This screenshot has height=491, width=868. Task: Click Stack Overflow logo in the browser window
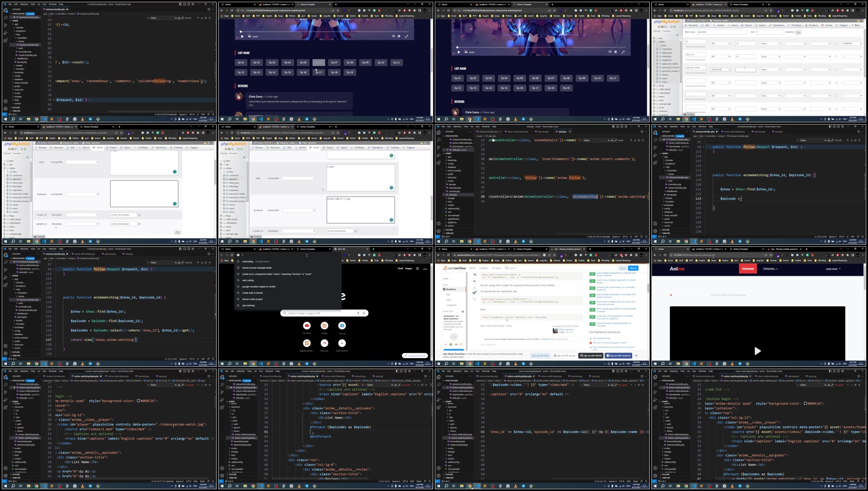[x=455, y=268]
